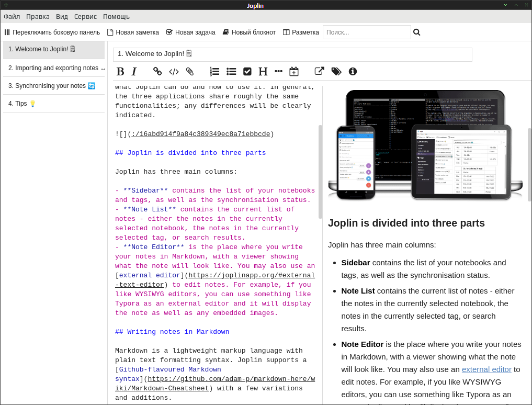This screenshot has height=405, width=532.
Task: Follow the 'external editor' link in preview
Action: pyautogui.click(x=486, y=369)
